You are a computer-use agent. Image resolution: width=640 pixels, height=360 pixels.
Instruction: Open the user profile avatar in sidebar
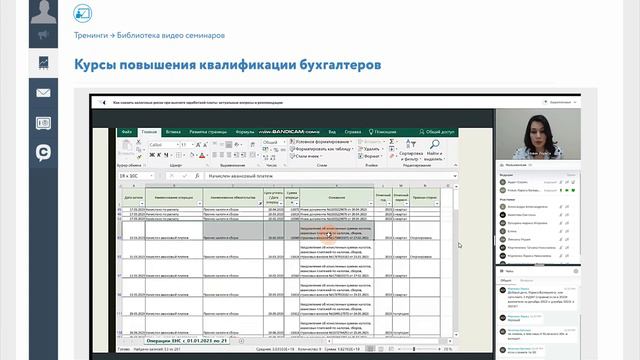click(43, 12)
